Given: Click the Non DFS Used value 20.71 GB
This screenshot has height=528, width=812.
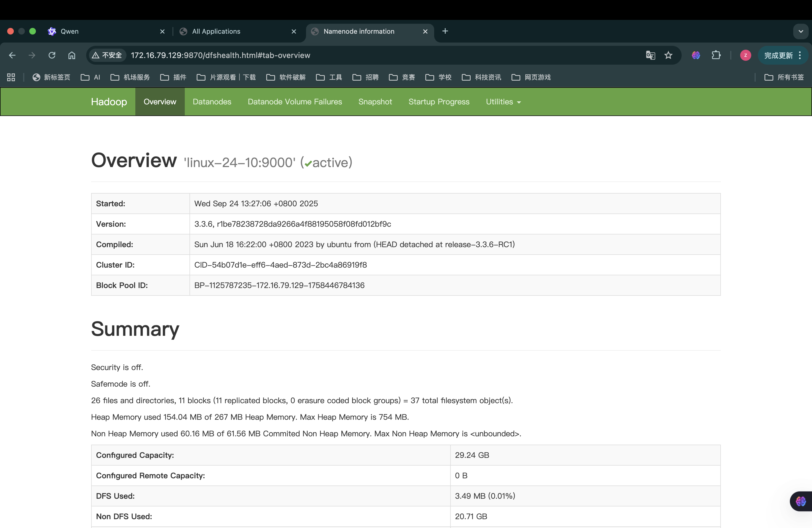Looking at the screenshot, I should (x=471, y=516).
